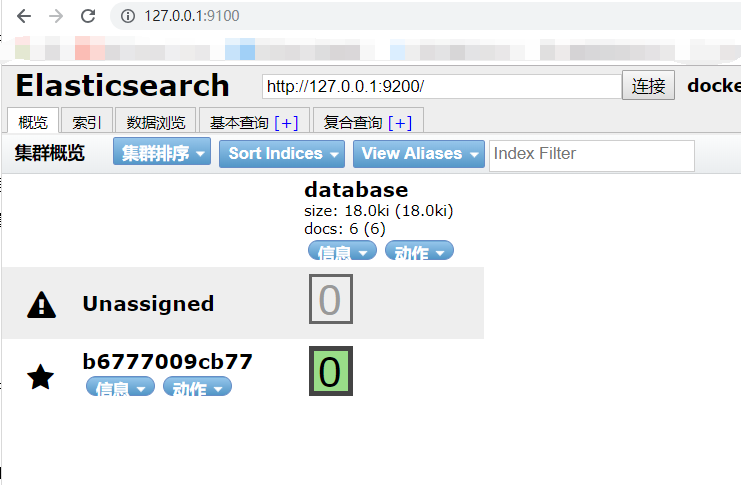
Task: Open 信息 dropdown for node b6777009cb77
Action: tap(120, 387)
